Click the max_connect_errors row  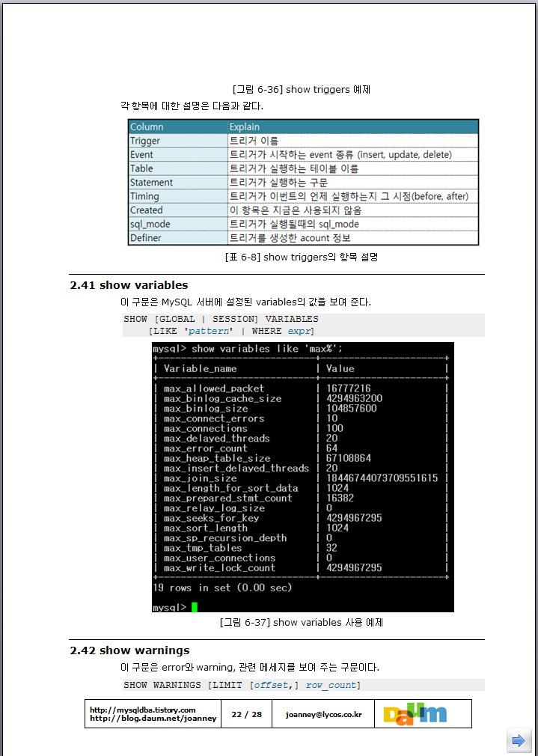click(301, 418)
